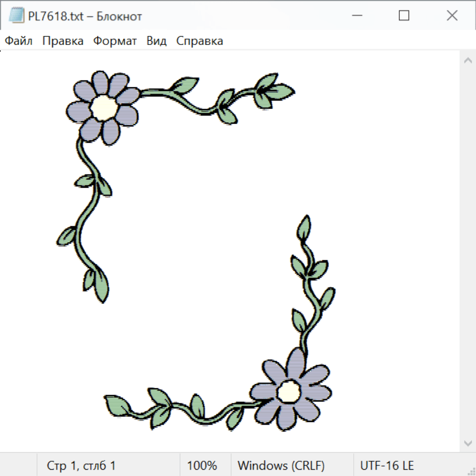The image size is (476, 476).
Task: Open the Формат menu
Action: [115, 41]
